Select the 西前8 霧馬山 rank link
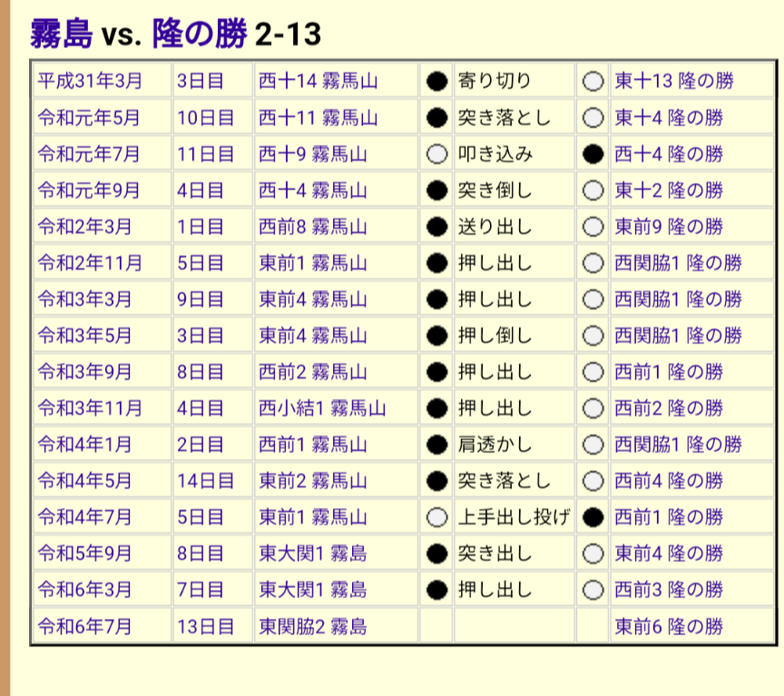784x696 pixels. click(x=313, y=227)
